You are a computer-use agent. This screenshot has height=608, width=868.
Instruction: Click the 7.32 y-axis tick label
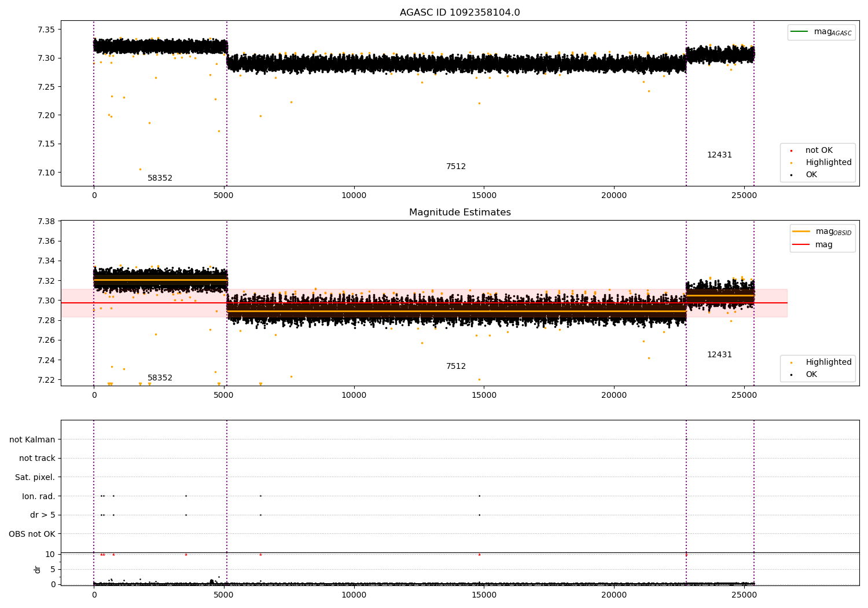[x=46, y=281]
